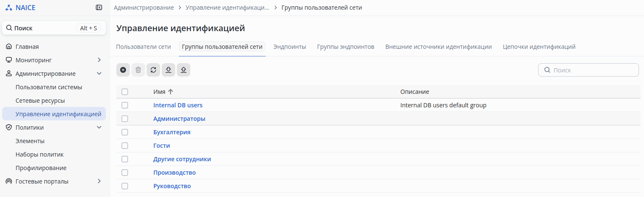Click the download arrow icon in toolbar
This screenshot has height=197, width=644.
[x=168, y=70]
